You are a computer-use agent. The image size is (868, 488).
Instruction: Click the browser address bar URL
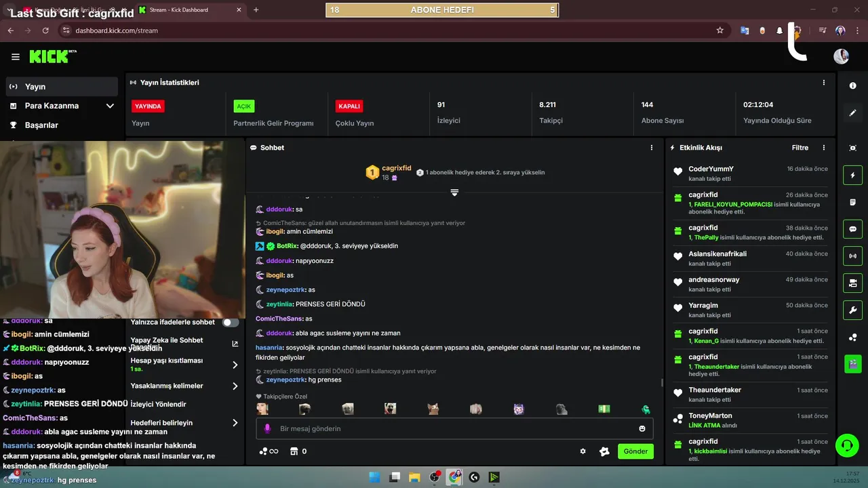point(117,30)
